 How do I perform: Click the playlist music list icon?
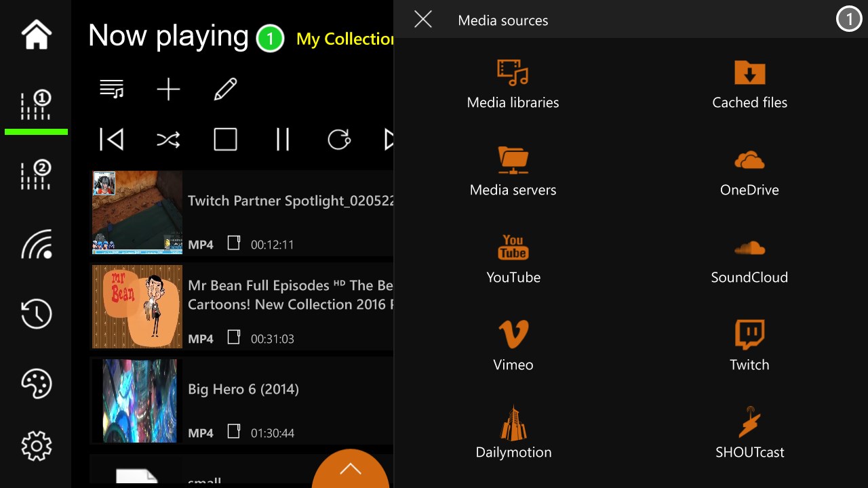pyautogui.click(x=112, y=89)
